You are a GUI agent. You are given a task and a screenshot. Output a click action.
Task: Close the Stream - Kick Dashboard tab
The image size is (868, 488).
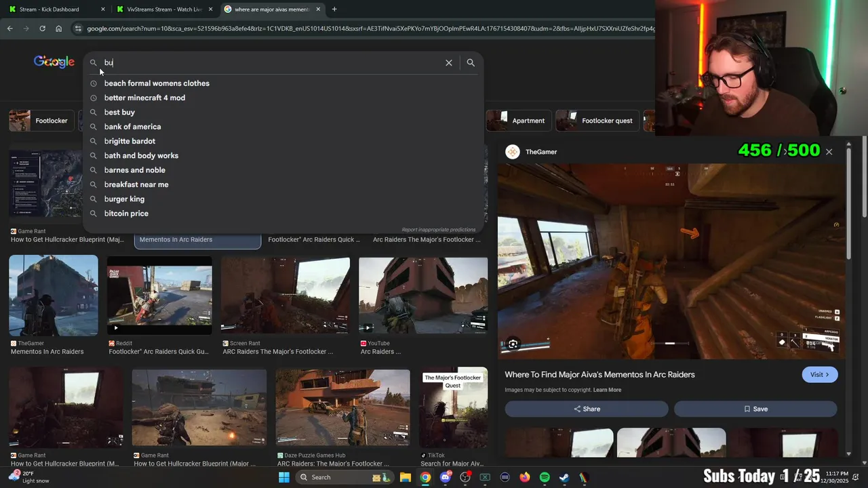103,9
